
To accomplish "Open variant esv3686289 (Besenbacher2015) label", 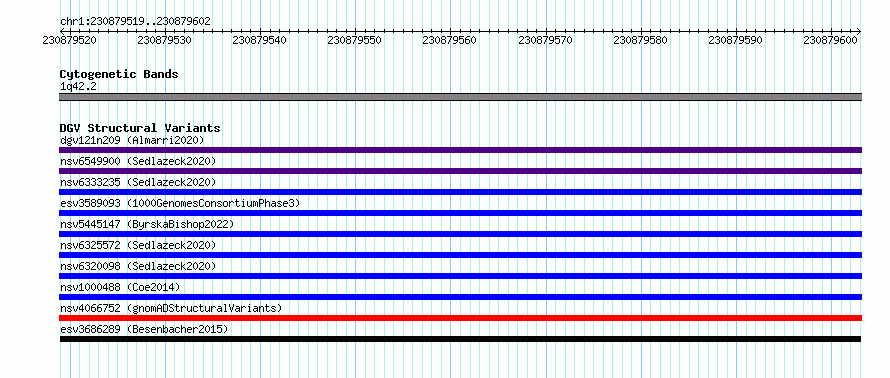I will point(144,329).
